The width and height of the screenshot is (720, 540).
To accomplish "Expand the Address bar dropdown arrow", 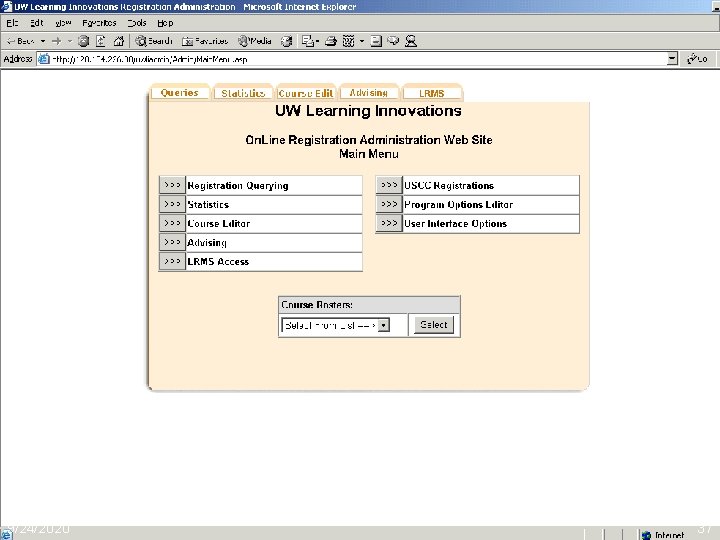I will 672,59.
